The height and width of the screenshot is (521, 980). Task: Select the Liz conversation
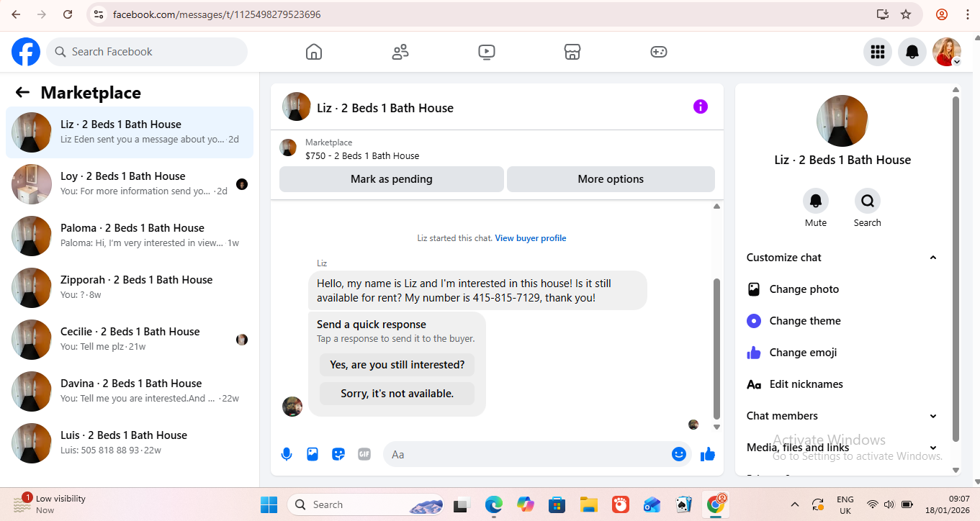click(x=130, y=132)
